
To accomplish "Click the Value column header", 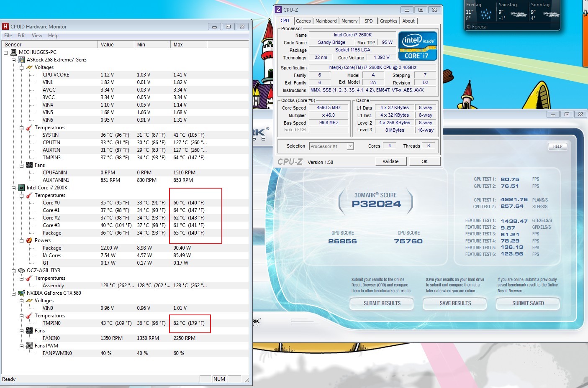I will coord(116,44).
